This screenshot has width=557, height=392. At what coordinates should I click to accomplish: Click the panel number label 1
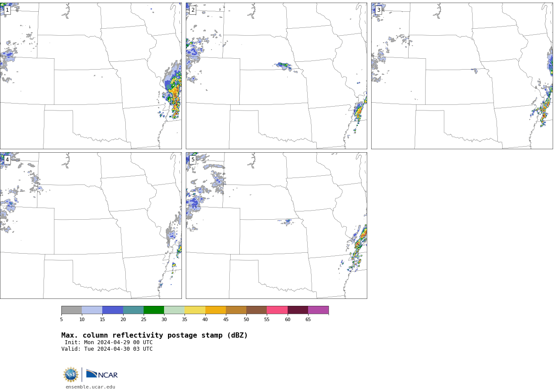(7, 10)
